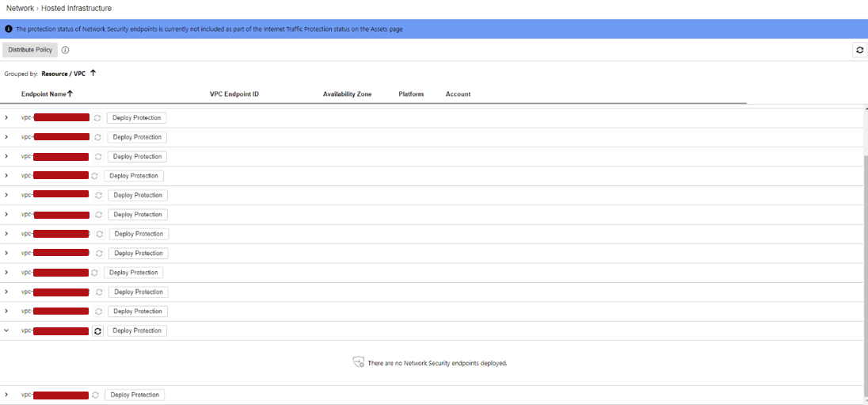The width and height of the screenshot is (868, 405).
Task: Deploy Protection on the last VPC row
Action: point(135,395)
